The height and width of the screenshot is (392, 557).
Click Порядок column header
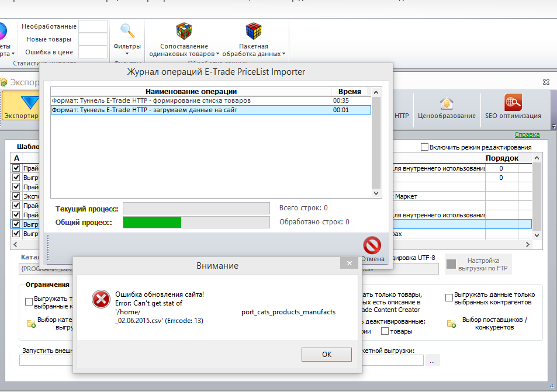501,158
